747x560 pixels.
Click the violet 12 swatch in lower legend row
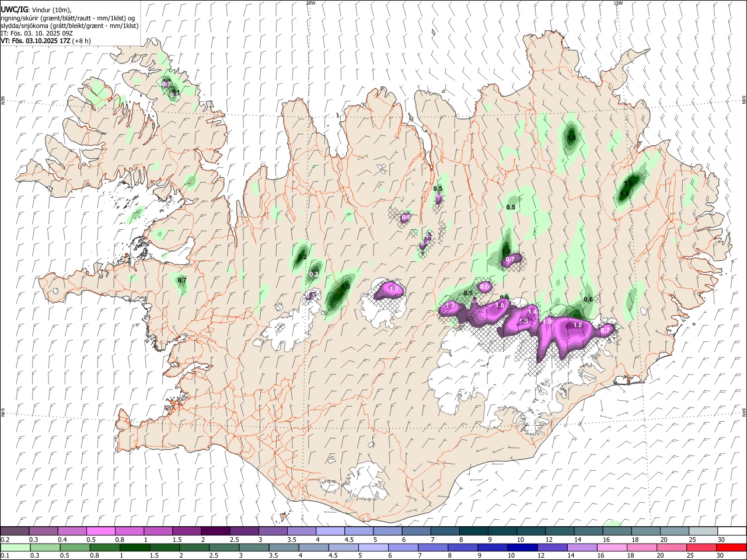coord(551,548)
